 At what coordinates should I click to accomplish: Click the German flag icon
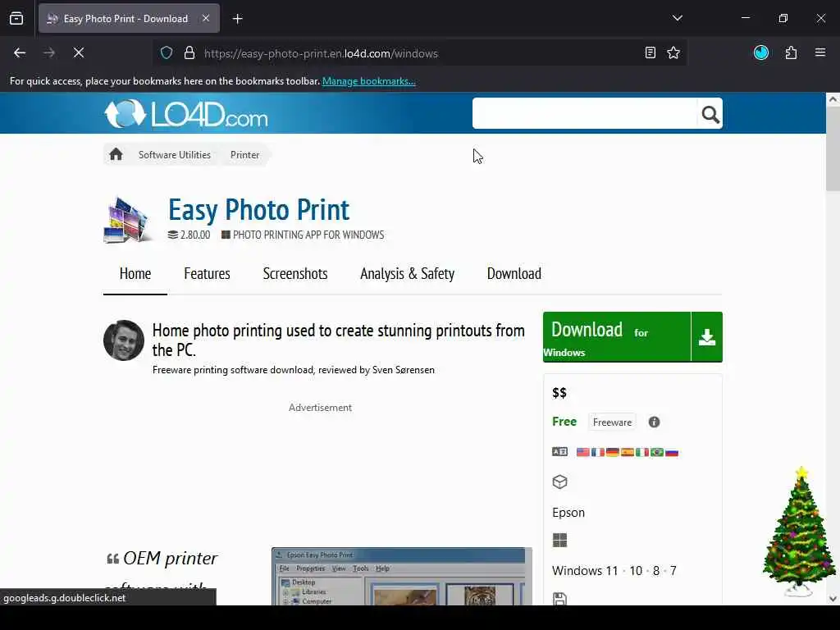tap(612, 452)
